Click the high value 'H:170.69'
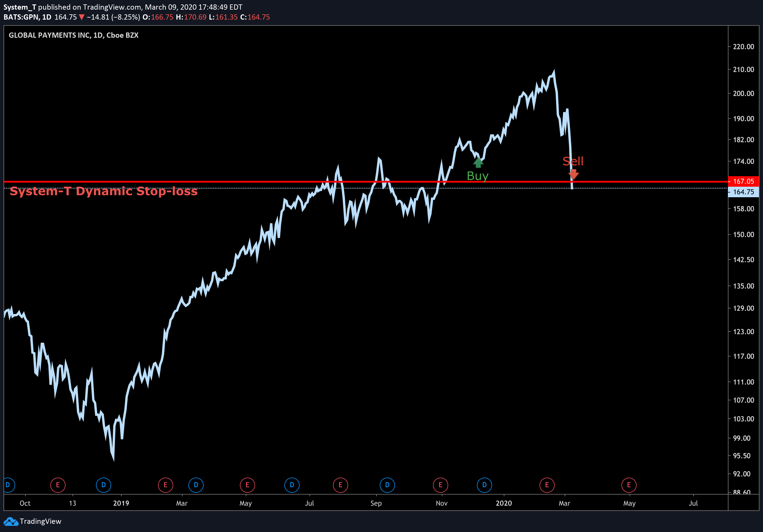Image resolution: width=763 pixels, height=532 pixels. click(191, 17)
